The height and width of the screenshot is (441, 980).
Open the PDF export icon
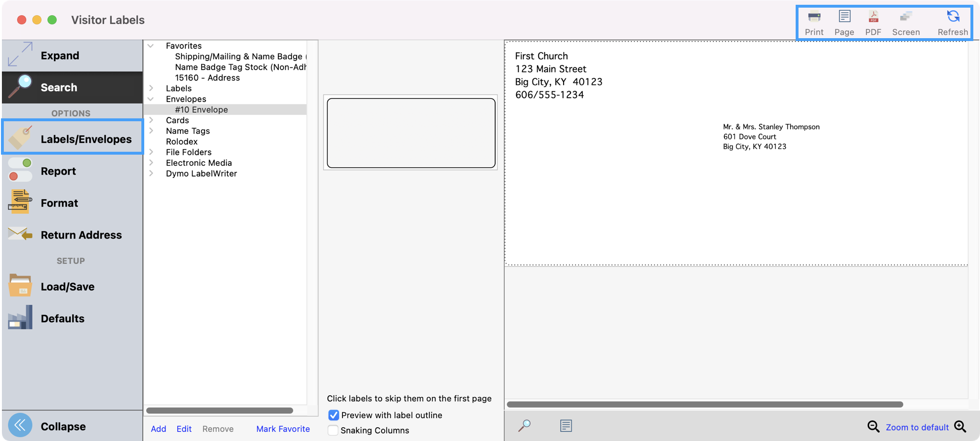click(873, 18)
